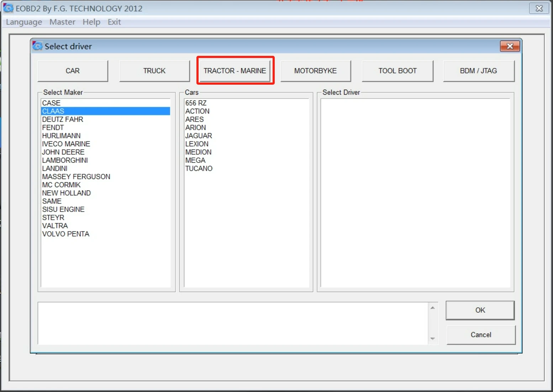Click the TOOL BOOT button
Viewport: 553px width, 392px height.
[397, 71]
